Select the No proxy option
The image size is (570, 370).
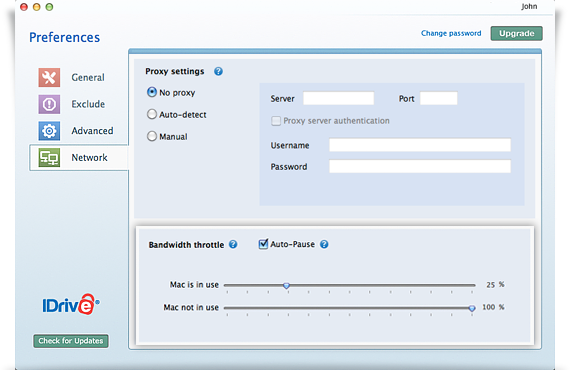[x=152, y=92]
